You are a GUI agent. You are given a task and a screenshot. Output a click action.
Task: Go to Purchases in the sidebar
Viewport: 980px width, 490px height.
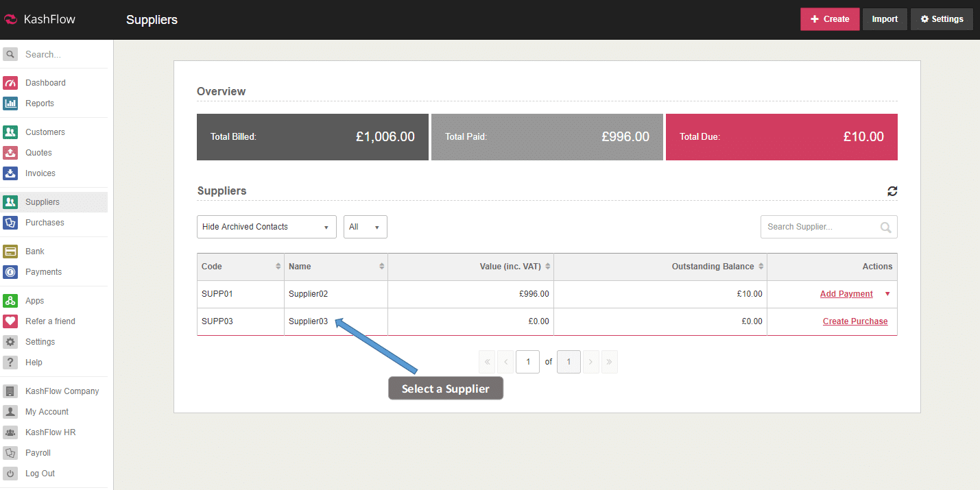click(x=45, y=223)
